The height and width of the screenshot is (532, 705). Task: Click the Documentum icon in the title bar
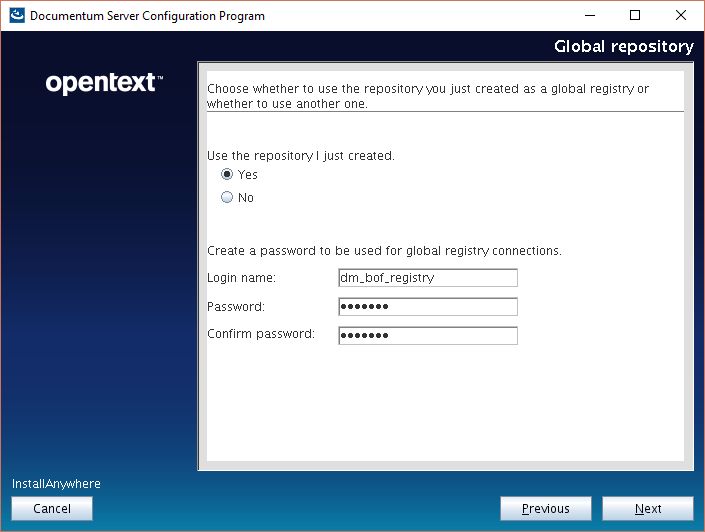(16, 16)
